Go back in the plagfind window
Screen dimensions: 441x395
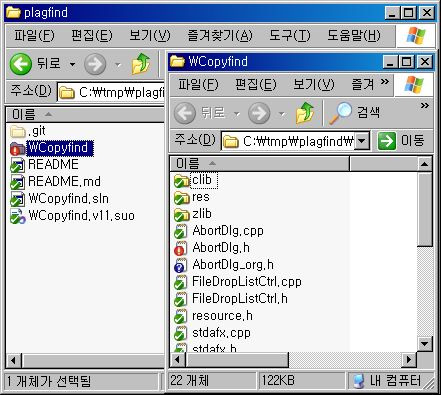(x=35, y=64)
